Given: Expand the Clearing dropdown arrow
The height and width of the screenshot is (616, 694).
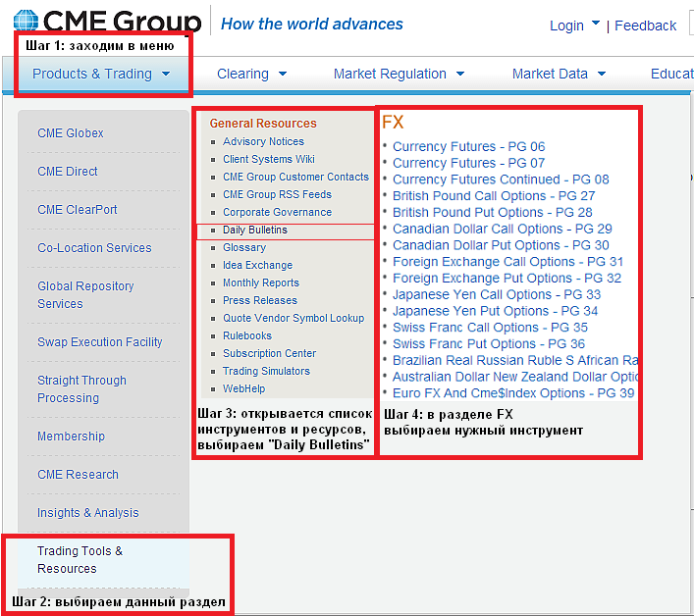Looking at the screenshot, I should [283, 74].
